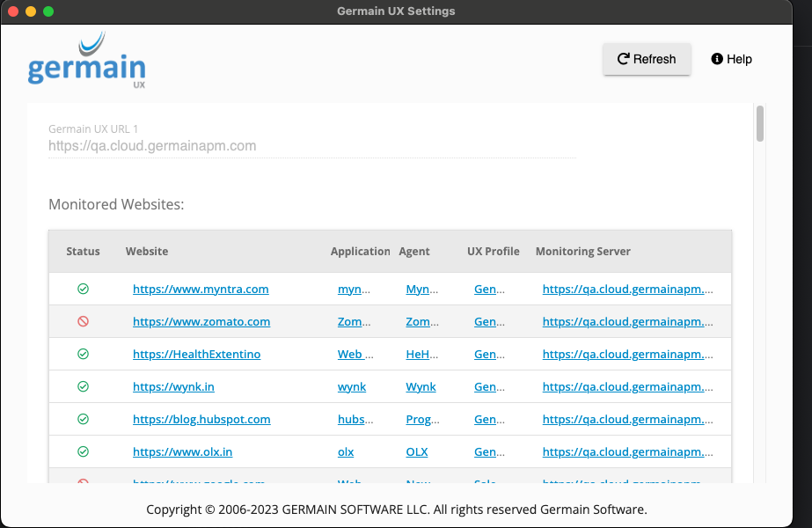Screen dimensions: 812x528
Task: Open the https://www.zomato.com website link
Action: (x=201, y=322)
